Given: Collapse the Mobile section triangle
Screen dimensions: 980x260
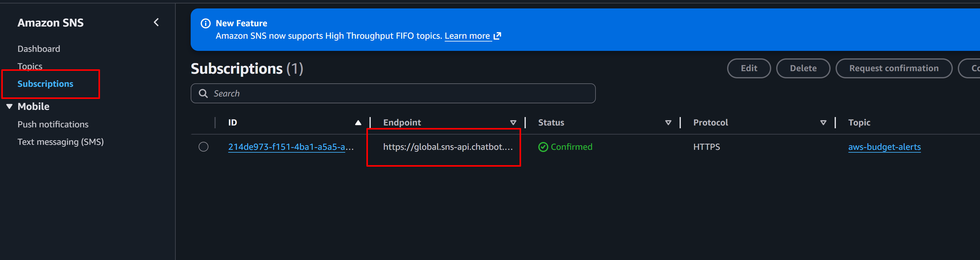Looking at the screenshot, I should pos(9,106).
